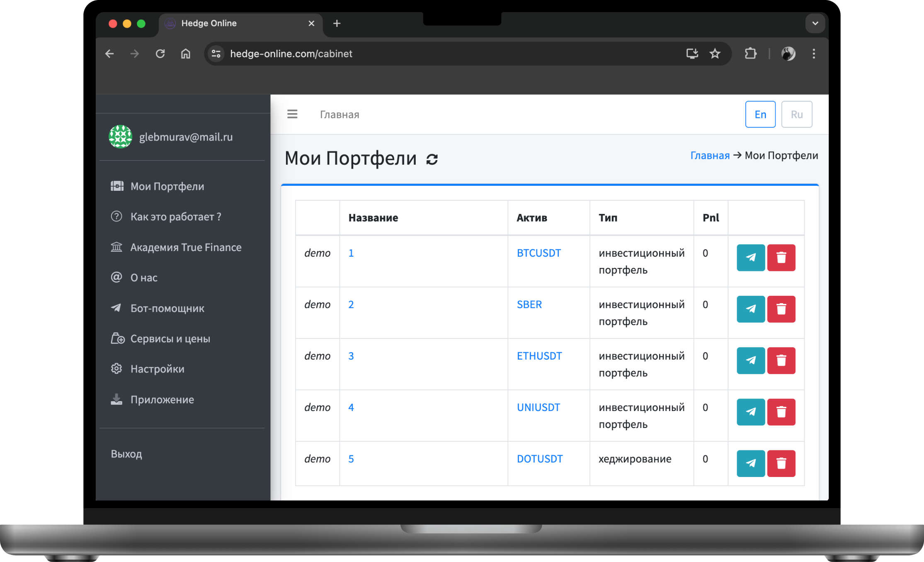
Task: Click the glebmurav@mail.ru user profile
Action: [186, 137]
